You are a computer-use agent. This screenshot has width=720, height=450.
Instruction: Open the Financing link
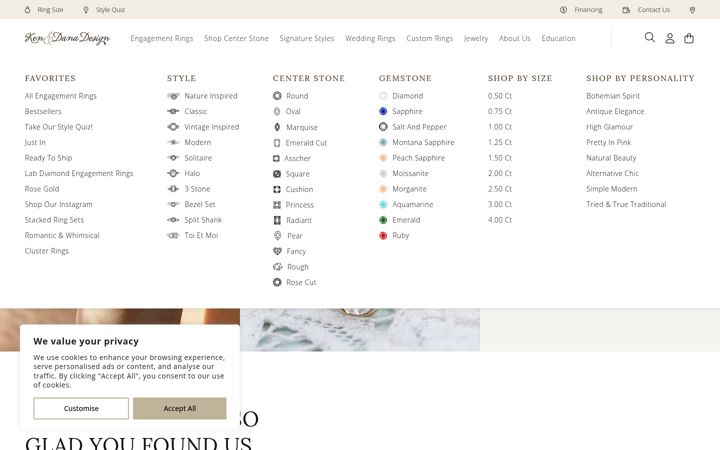coord(581,10)
